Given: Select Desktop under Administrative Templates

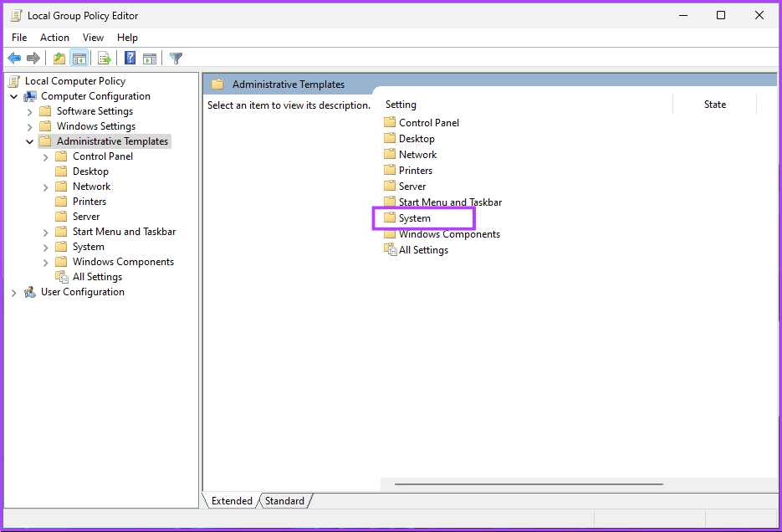Looking at the screenshot, I should (x=92, y=171).
